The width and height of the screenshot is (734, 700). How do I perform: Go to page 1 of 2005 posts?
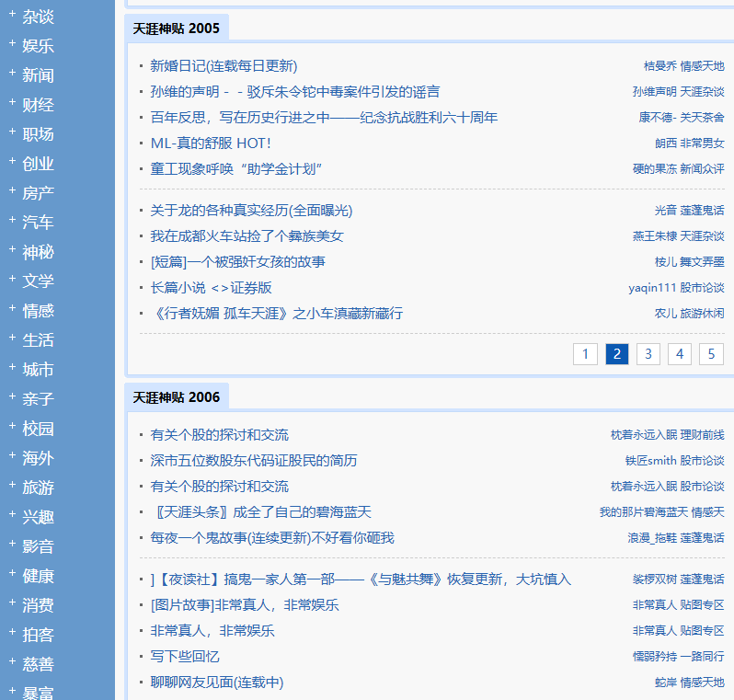585,354
